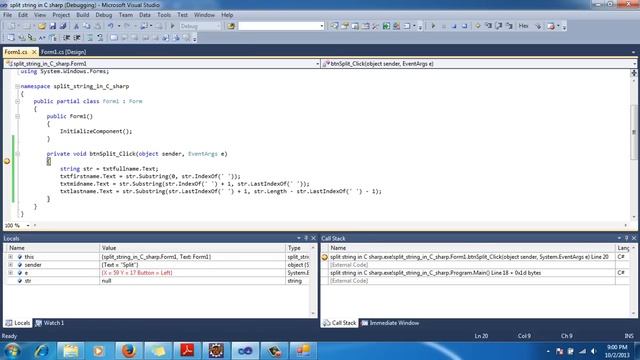The image size is (640, 360).
Task: Switch to the Form1.cs [Design] tab
Action: click(63, 52)
